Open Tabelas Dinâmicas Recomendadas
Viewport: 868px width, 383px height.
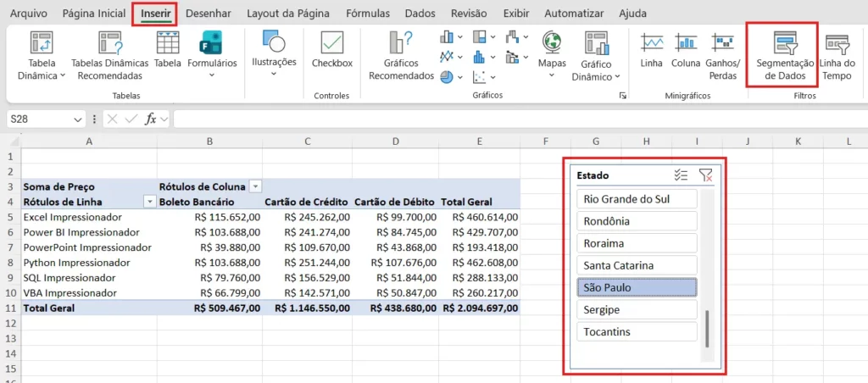click(109, 55)
